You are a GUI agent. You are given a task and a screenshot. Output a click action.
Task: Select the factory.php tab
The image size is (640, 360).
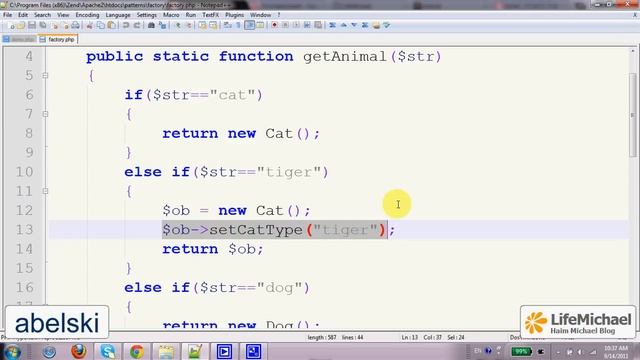pyautogui.click(x=58, y=40)
